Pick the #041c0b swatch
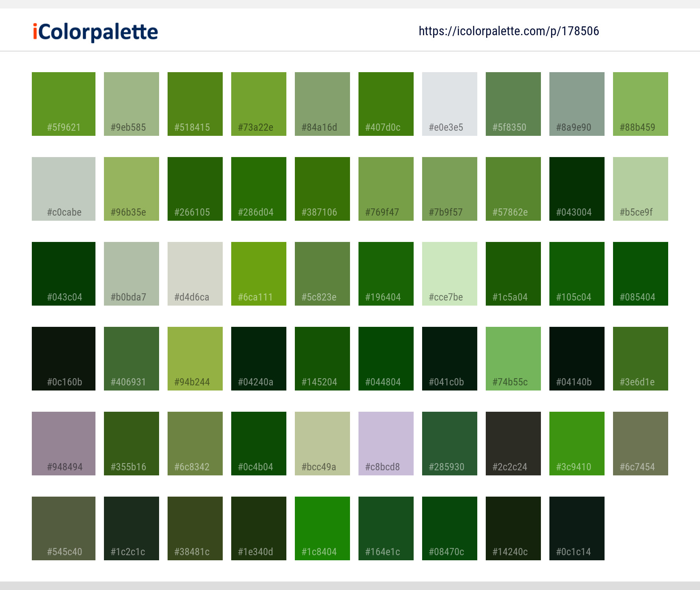The image size is (700, 590). [x=450, y=359]
